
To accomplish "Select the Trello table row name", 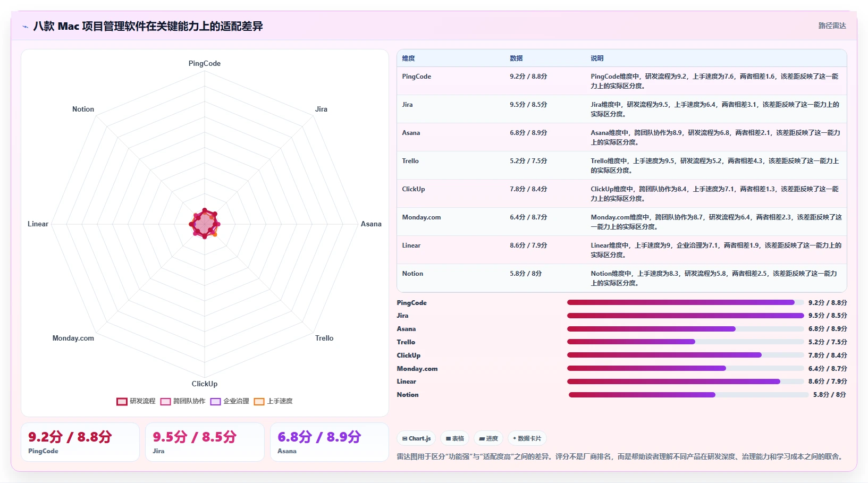I will 410,161.
